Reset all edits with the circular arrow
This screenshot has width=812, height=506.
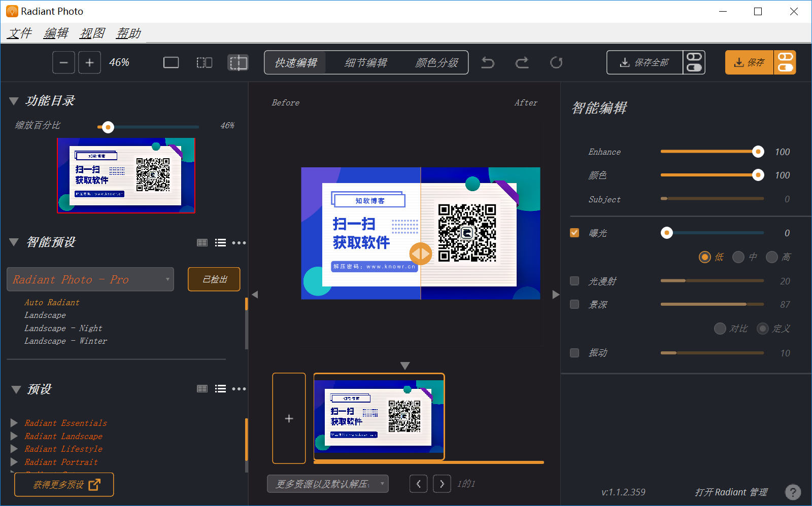pos(556,62)
